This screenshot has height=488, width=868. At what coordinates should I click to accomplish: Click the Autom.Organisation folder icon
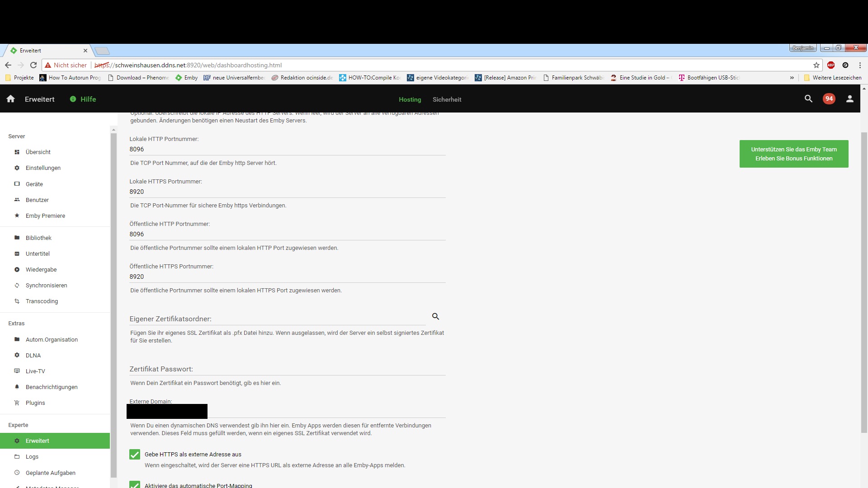pos(17,339)
